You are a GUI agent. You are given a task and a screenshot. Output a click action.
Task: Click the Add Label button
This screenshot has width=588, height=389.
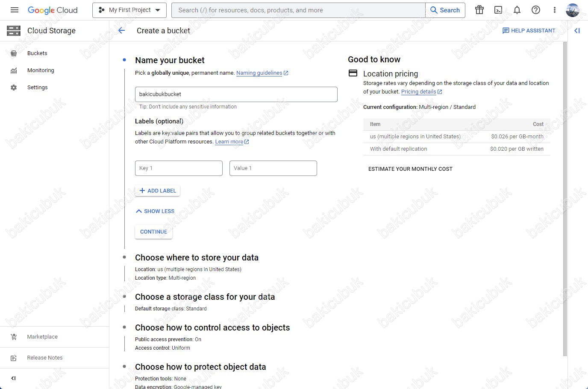[x=158, y=191]
